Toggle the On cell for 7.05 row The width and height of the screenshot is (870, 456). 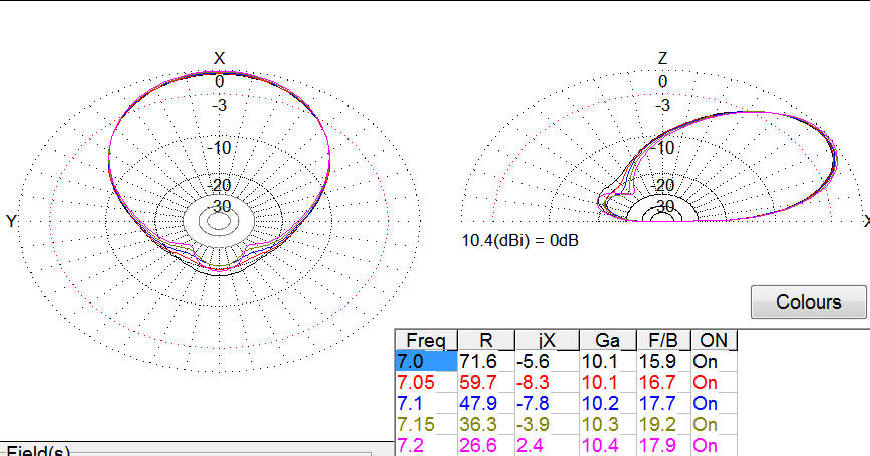click(711, 382)
